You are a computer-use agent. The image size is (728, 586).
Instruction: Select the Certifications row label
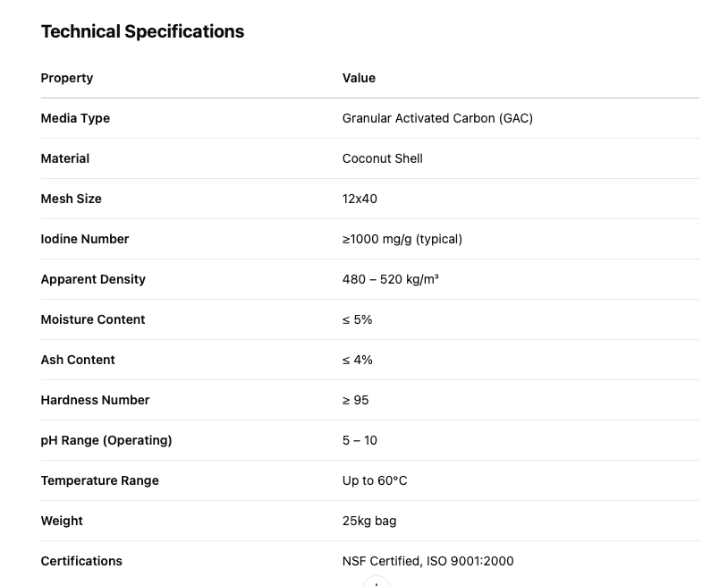(81, 561)
